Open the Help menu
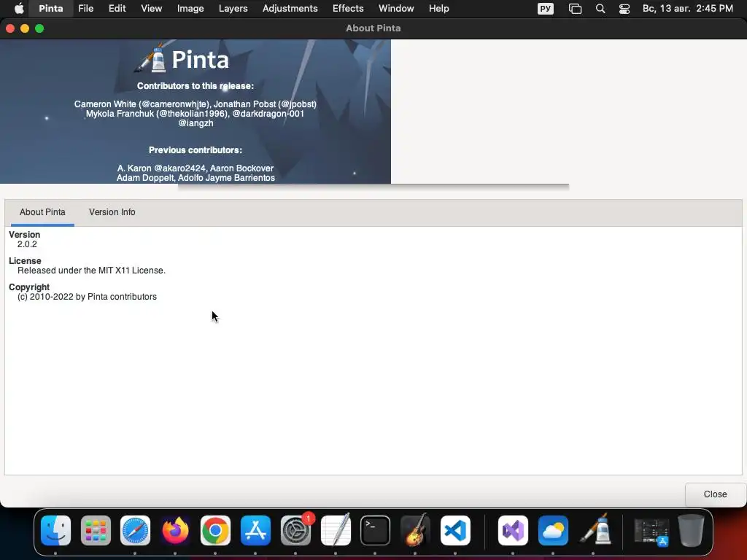747x560 pixels. [x=438, y=9]
